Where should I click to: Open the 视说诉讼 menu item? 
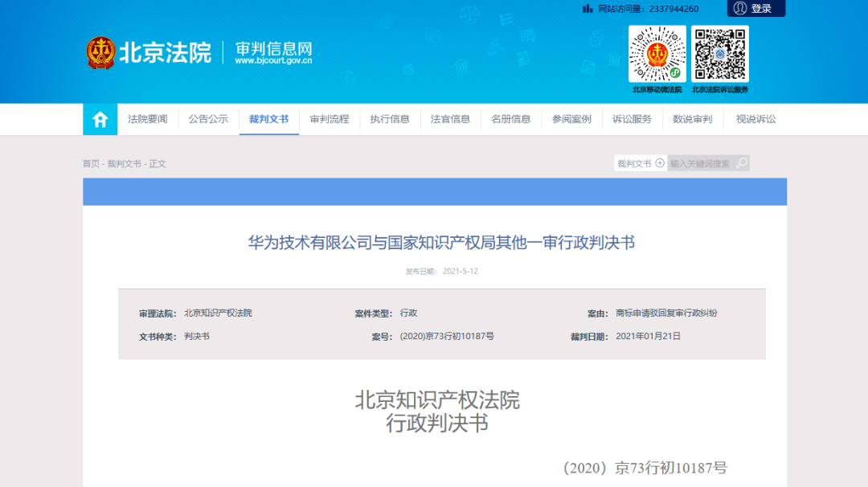coord(755,120)
